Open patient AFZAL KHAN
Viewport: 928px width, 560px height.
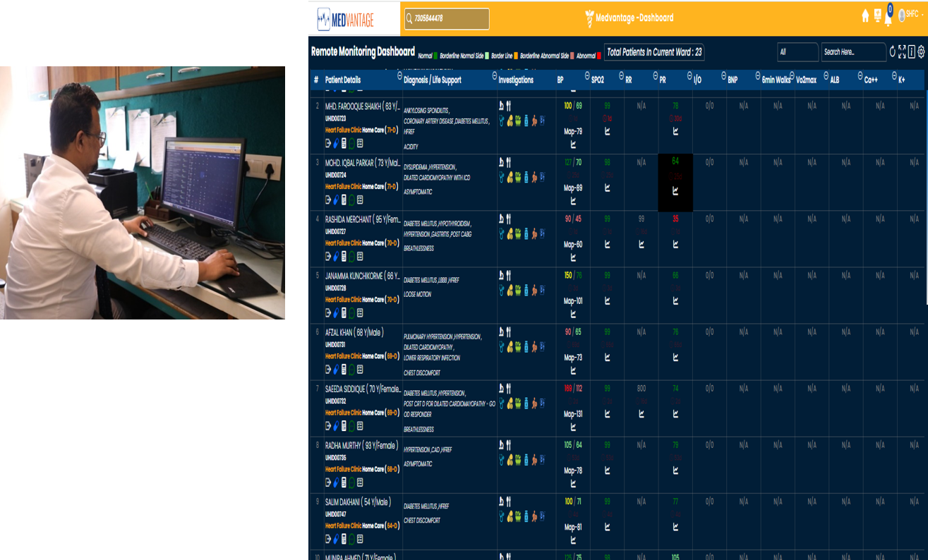[x=354, y=332]
